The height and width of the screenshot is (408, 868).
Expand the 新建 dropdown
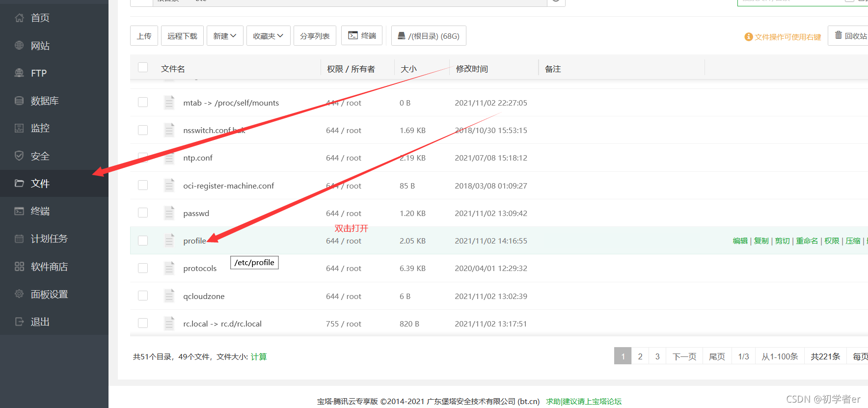(225, 36)
